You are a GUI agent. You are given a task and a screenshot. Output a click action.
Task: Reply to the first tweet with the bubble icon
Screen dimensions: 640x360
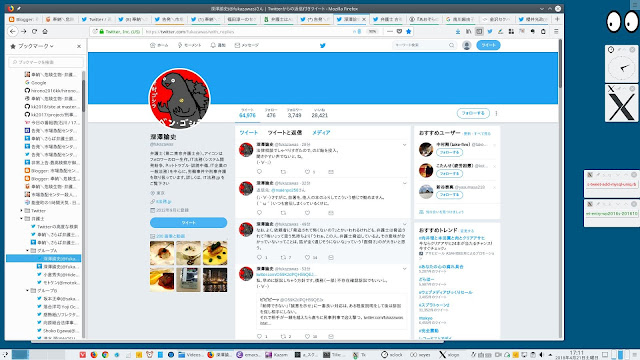point(259,172)
